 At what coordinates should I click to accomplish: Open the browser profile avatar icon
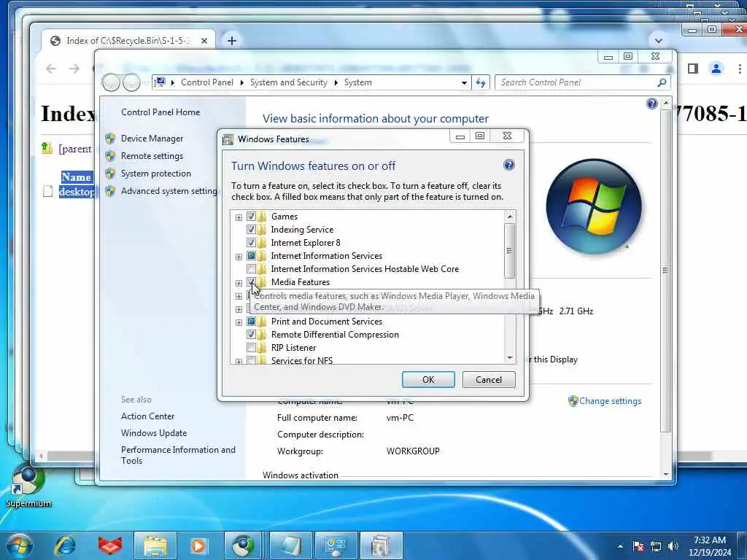point(716,69)
